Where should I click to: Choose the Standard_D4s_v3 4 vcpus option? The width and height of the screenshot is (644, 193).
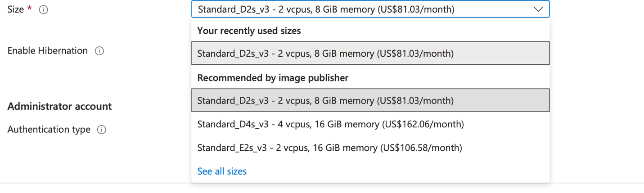click(x=370, y=124)
